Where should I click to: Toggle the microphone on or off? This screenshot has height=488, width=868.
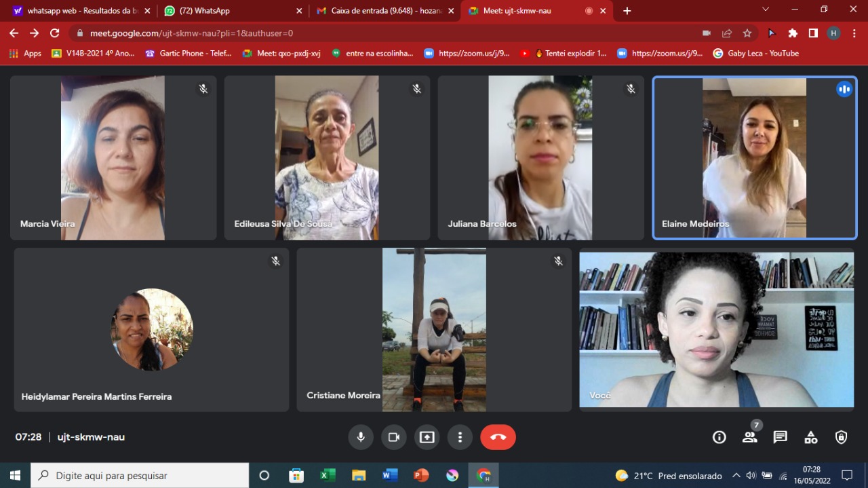361,437
